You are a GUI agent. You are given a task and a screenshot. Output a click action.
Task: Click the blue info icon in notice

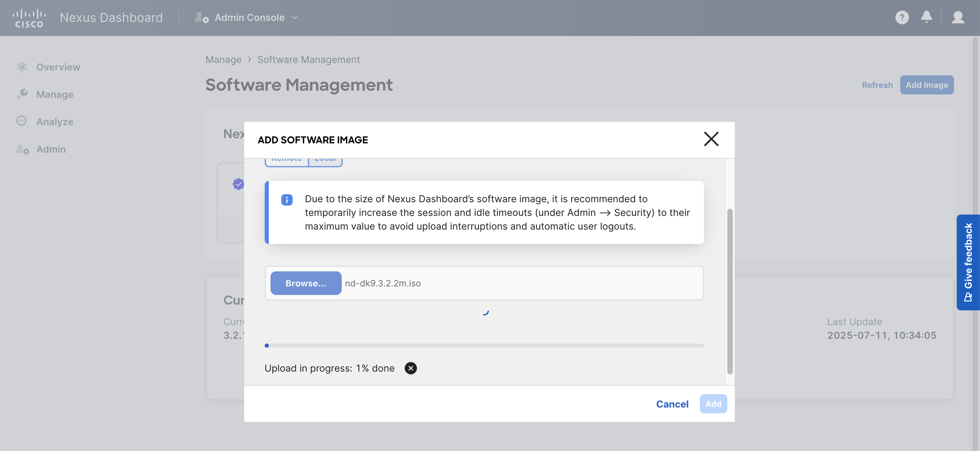point(287,199)
